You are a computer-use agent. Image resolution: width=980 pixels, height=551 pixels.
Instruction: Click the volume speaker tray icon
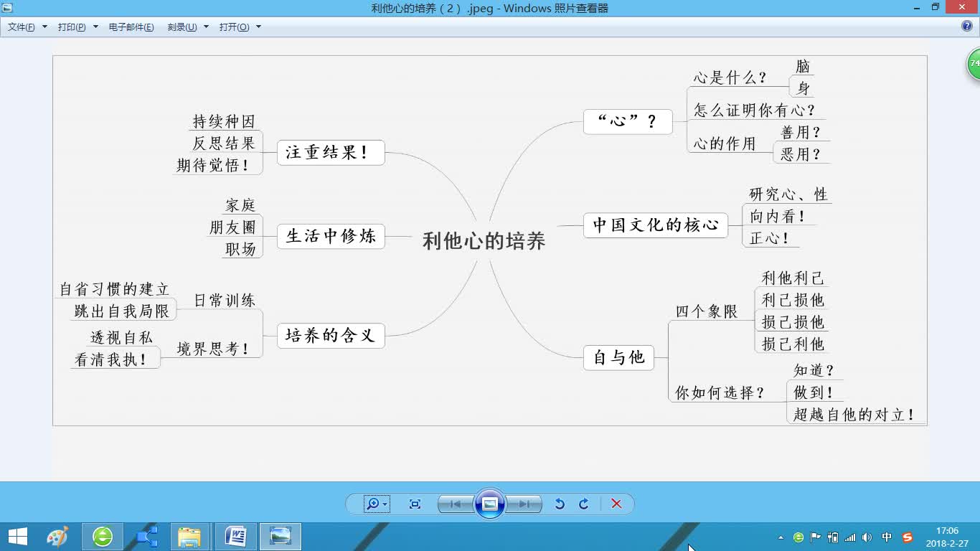pyautogui.click(x=867, y=537)
